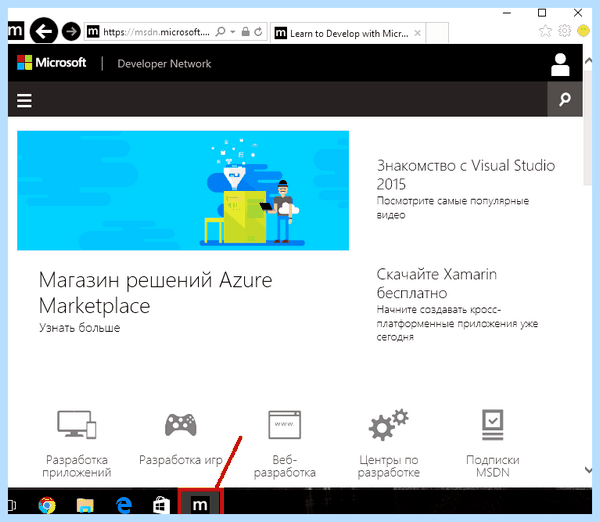600x522 pixels.
Task: Open Microsoft Edge from the taskbar
Action: click(x=123, y=505)
